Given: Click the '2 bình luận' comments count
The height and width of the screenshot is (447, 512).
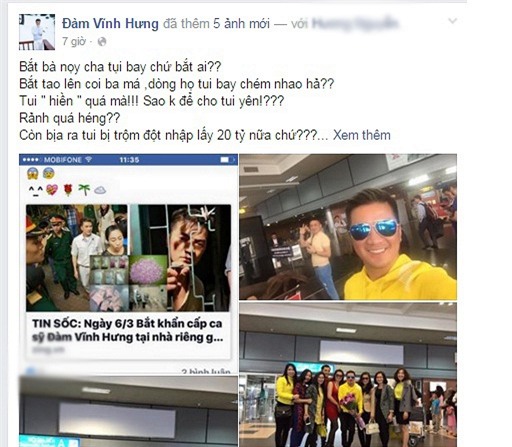Looking at the screenshot, I should [x=206, y=371].
